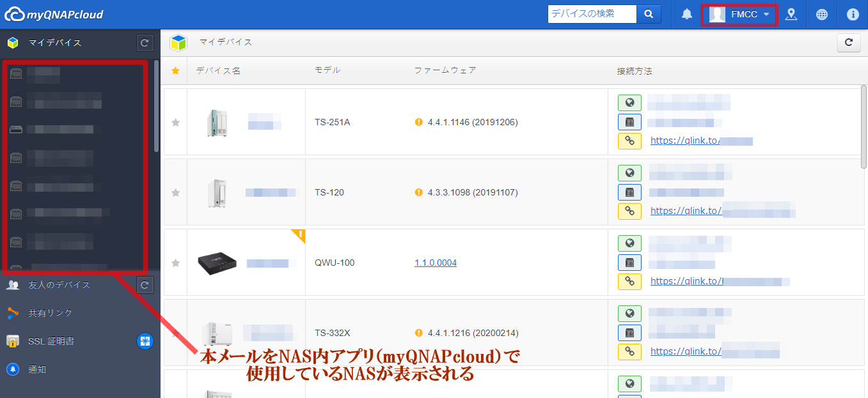Click TS-120 internet globe connection icon

[629, 173]
